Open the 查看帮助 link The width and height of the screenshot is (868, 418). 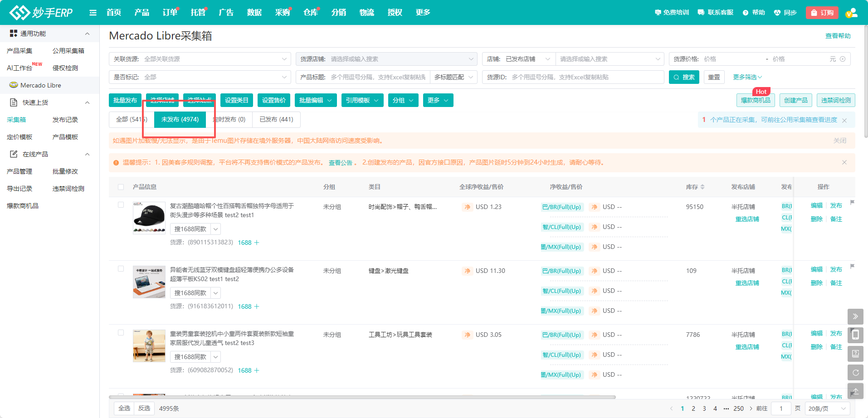838,36
